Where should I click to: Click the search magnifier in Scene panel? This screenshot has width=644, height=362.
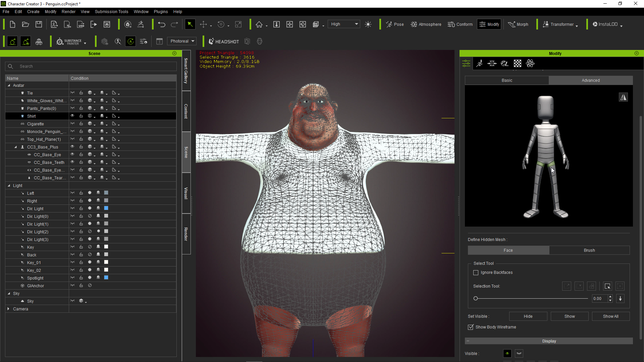tap(10, 66)
